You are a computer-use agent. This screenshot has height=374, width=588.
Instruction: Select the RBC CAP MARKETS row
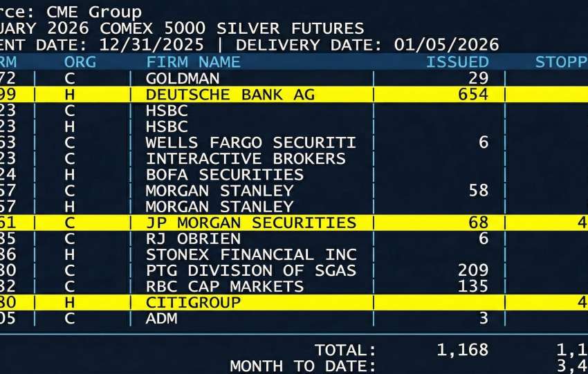pos(224,286)
